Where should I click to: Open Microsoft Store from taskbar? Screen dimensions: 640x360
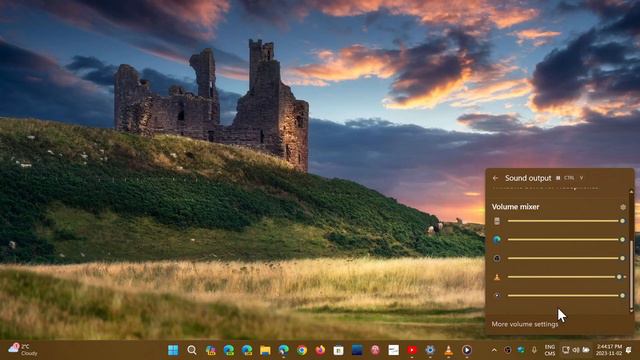pyautogui.click(x=338, y=350)
